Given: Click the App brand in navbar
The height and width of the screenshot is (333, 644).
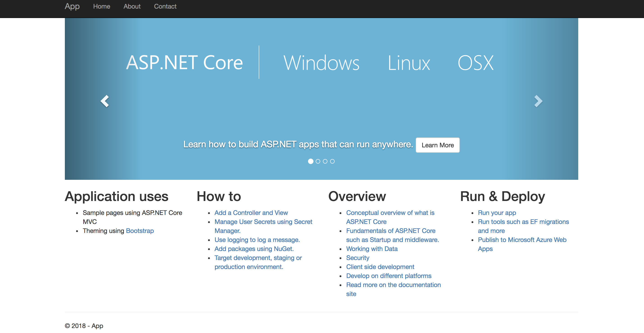Looking at the screenshot, I should 72,6.
